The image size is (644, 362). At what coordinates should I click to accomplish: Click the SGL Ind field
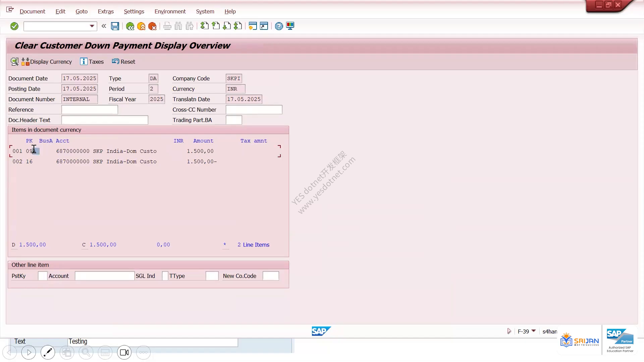[165, 276]
